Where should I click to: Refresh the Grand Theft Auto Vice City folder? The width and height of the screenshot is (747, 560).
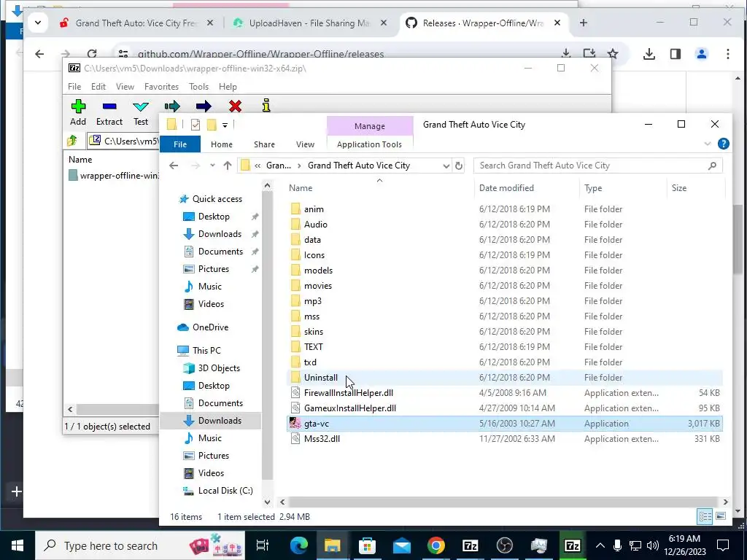pos(459,166)
